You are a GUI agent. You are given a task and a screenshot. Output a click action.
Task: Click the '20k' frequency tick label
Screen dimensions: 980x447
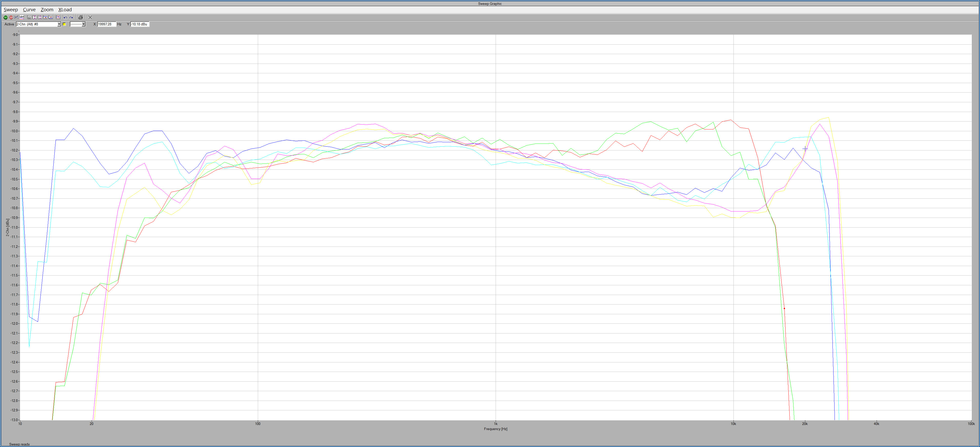tap(805, 423)
